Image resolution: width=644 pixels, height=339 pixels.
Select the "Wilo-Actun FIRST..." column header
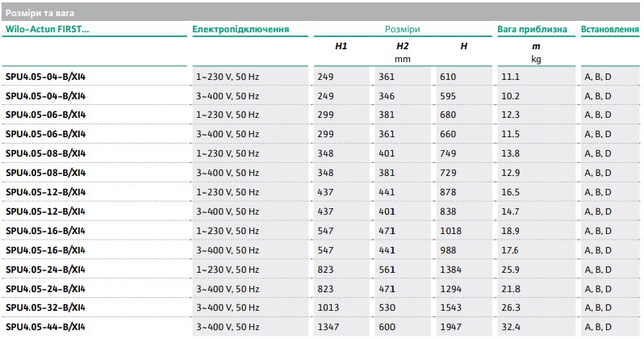(48, 30)
